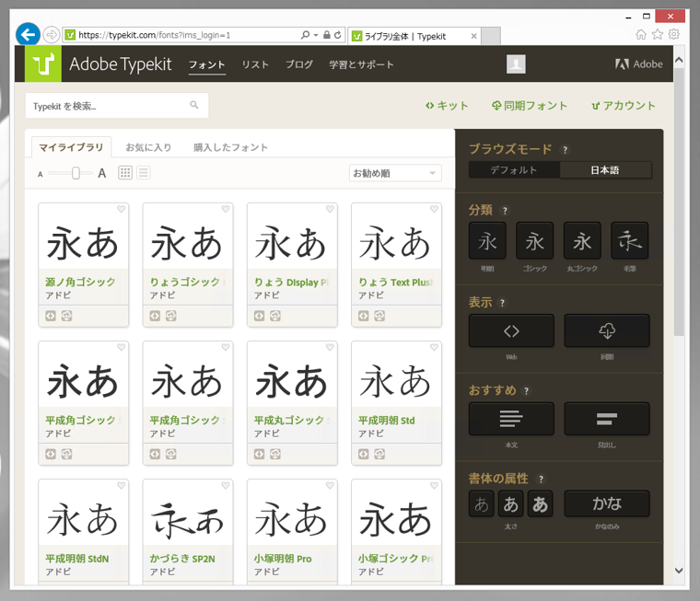Select the お気に入り tab
700x601 pixels.
148,147
